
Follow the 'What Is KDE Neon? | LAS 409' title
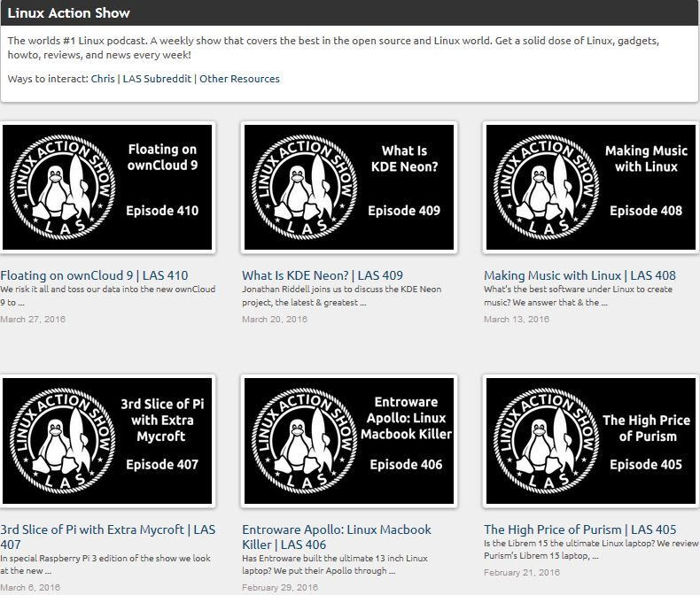323,275
